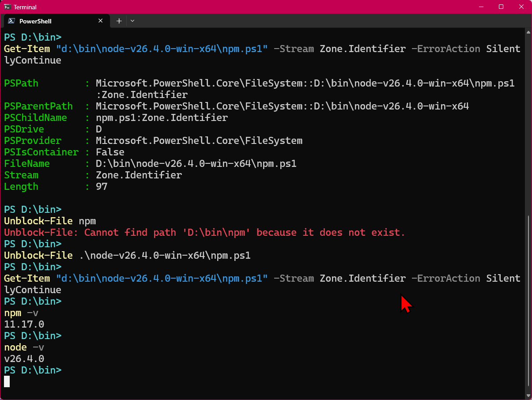Click the vertical scrollbar thumb

528,300
